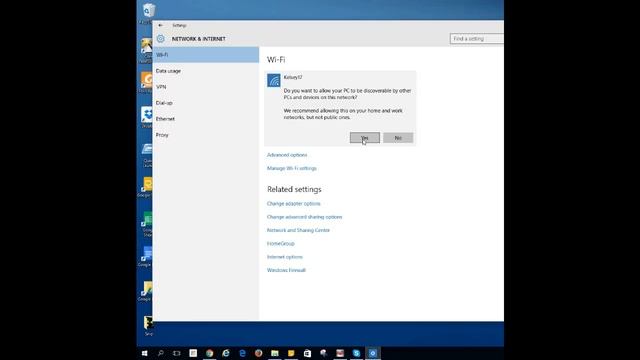This screenshot has height=360, width=640.
Task: Click Change advanced sharing options
Action: 304,217
